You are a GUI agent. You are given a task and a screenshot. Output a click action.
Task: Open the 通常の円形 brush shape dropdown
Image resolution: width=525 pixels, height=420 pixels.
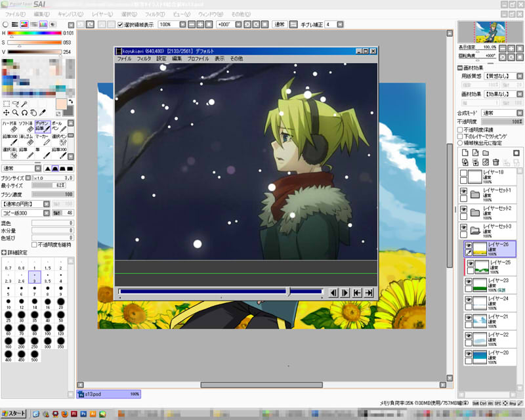[x=47, y=204]
